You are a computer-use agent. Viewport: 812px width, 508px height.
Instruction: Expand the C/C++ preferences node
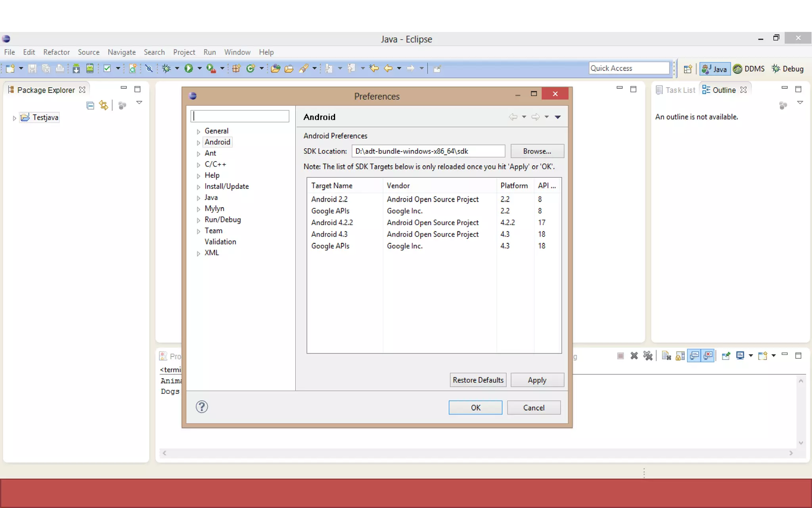[x=198, y=165]
